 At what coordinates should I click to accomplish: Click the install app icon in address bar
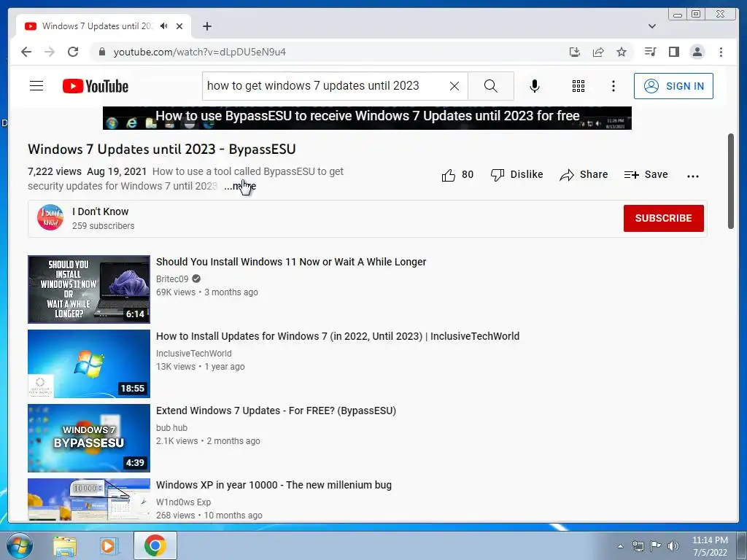click(575, 52)
